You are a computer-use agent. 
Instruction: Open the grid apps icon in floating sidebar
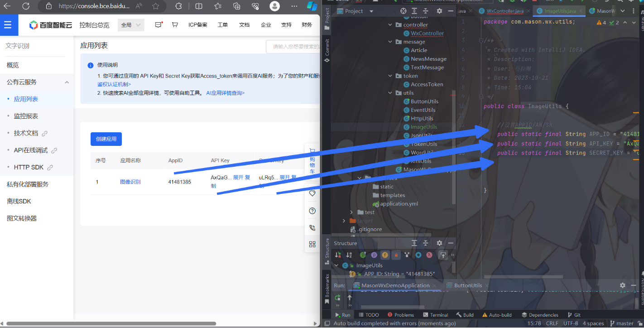pyautogui.click(x=312, y=245)
